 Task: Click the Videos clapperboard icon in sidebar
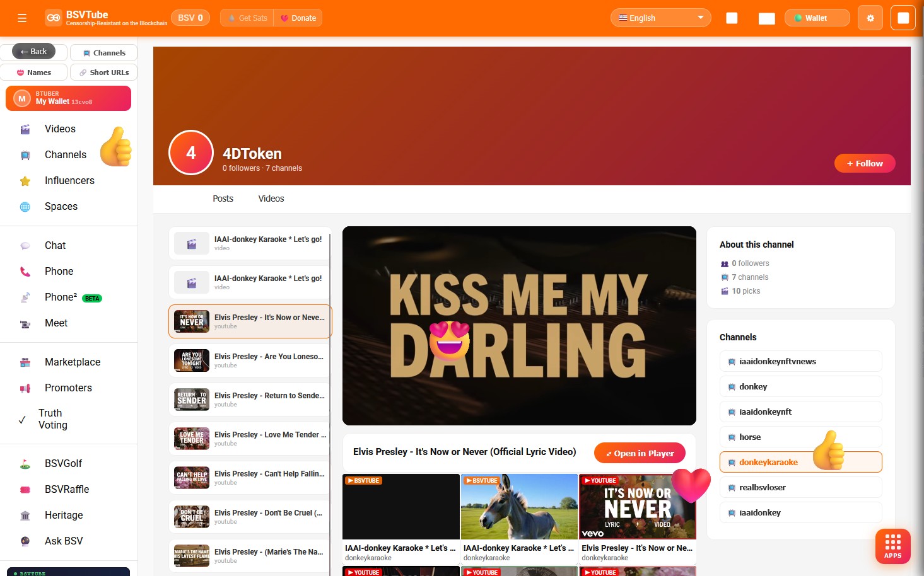pyautogui.click(x=25, y=129)
